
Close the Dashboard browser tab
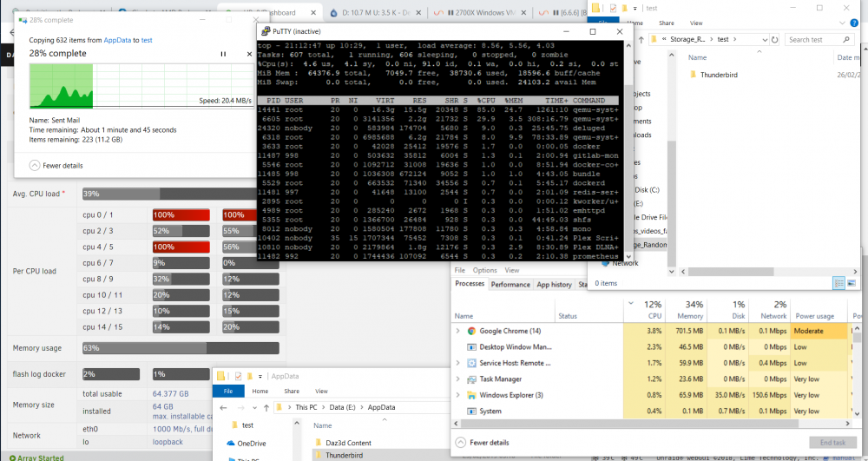pos(314,13)
